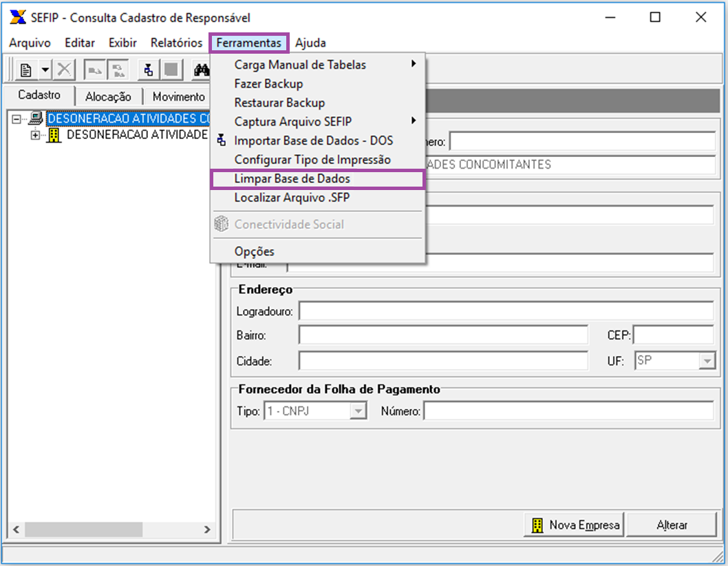Click the ADES CONCOMITANTES name field
728x566 pixels.
click(570, 165)
